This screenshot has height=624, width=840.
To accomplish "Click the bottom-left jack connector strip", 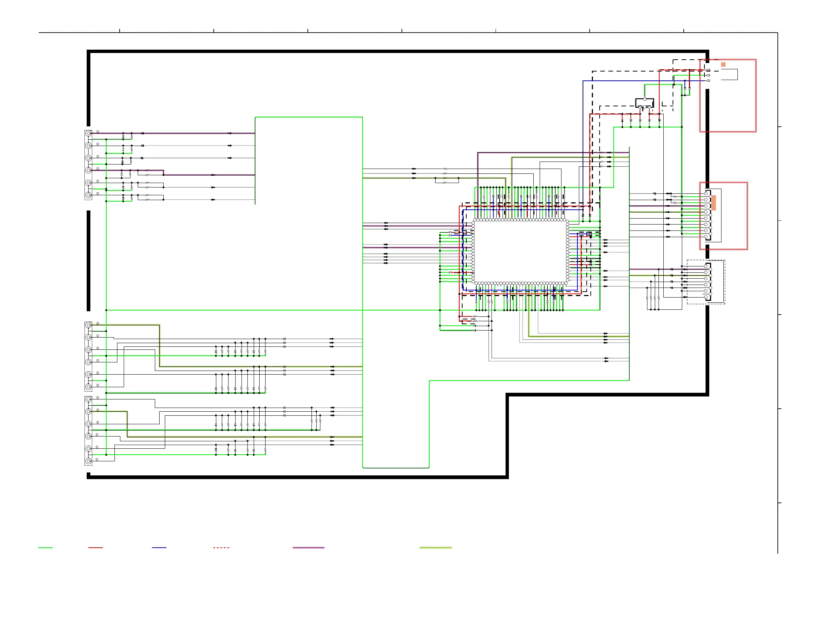I will [88, 430].
